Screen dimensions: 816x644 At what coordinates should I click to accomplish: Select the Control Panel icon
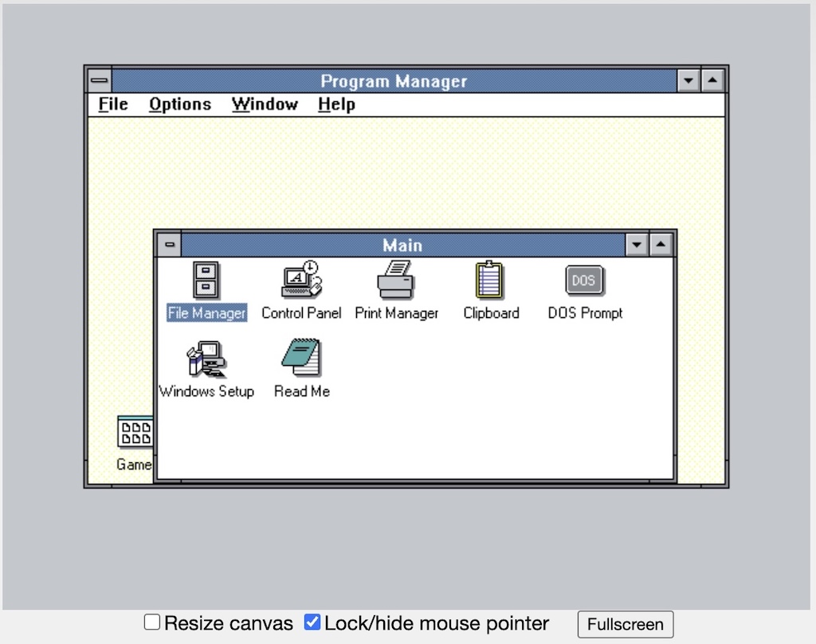coord(301,281)
